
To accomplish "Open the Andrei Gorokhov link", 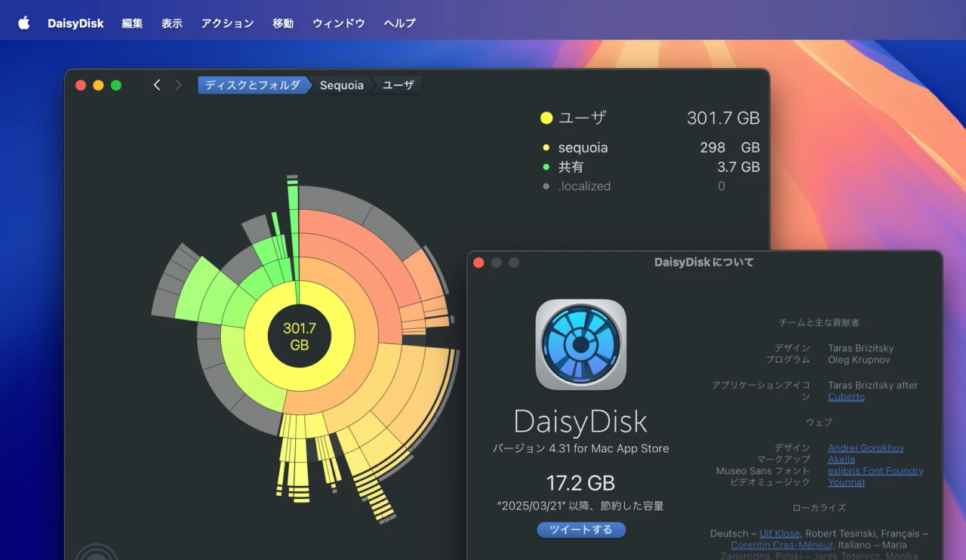I will (x=866, y=447).
